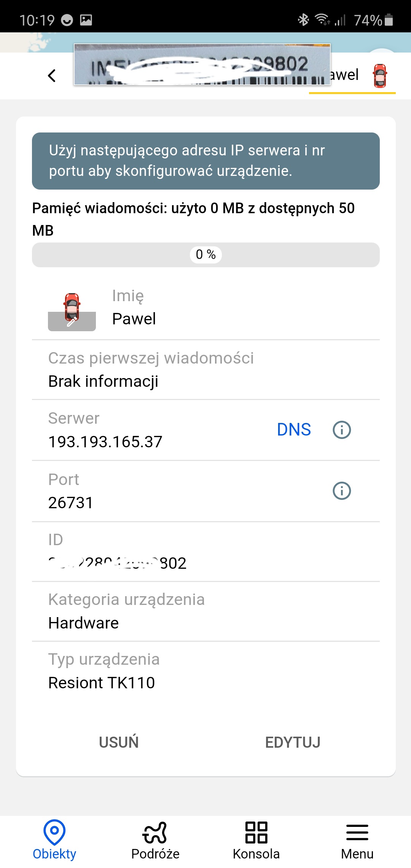Tap the Resiont TK110 device type
The image size is (411, 868).
tap(102, 683)
